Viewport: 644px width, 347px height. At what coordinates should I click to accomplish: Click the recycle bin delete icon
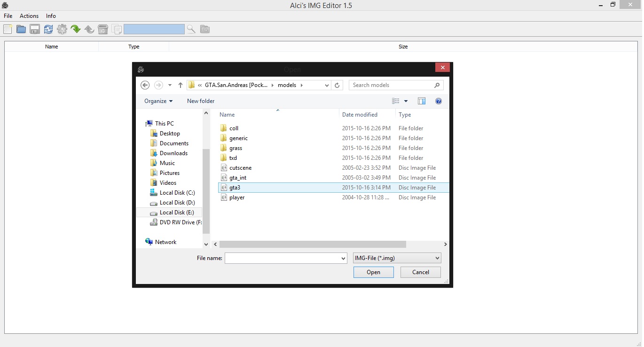coord(103,29)
